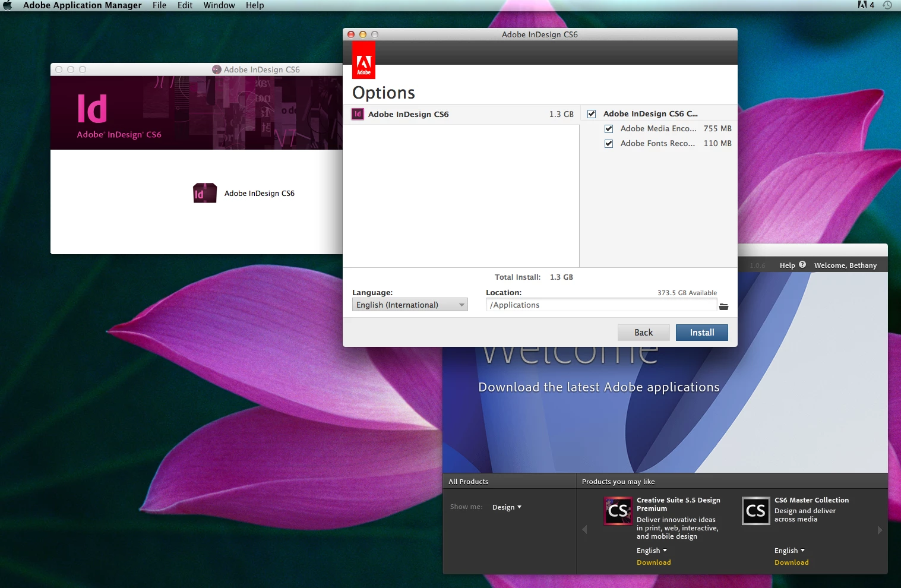Open the Help menu in menu bar

point(255,5)
